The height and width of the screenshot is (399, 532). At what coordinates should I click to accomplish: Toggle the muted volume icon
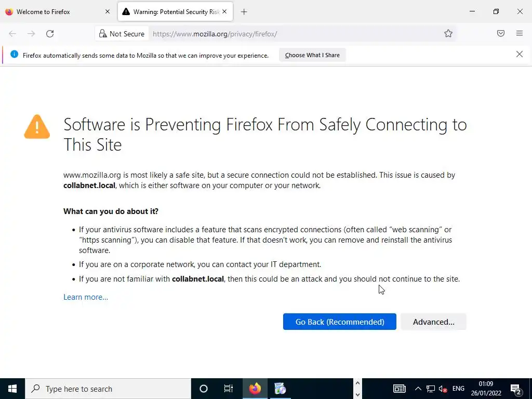443,389
